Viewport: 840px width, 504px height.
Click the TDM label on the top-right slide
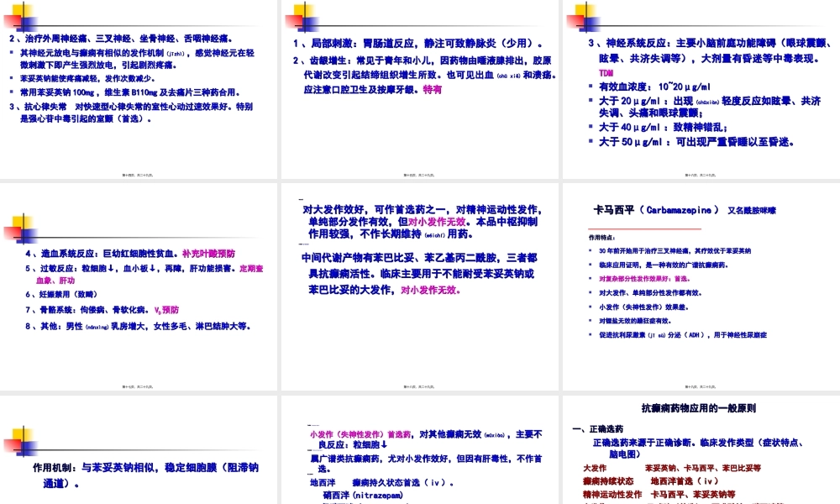coord(606,73)
